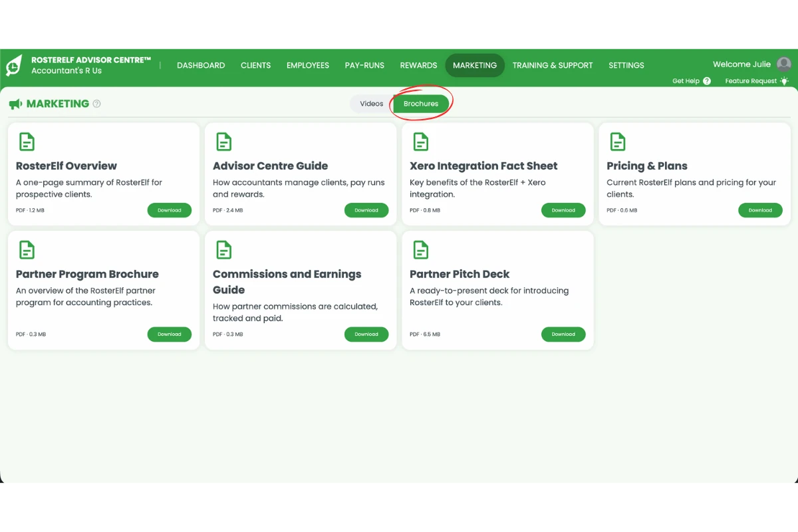Click the document icon on Xero Integration Fact Sheet
Viewport: 798px width, 532px height.
pyautogui.click(x=421, y=142)
